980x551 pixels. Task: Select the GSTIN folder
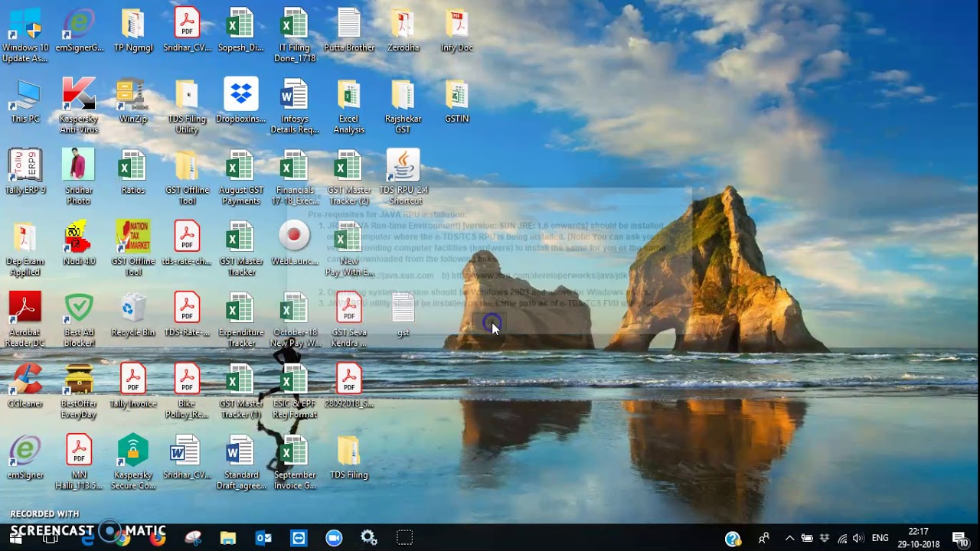457,100
